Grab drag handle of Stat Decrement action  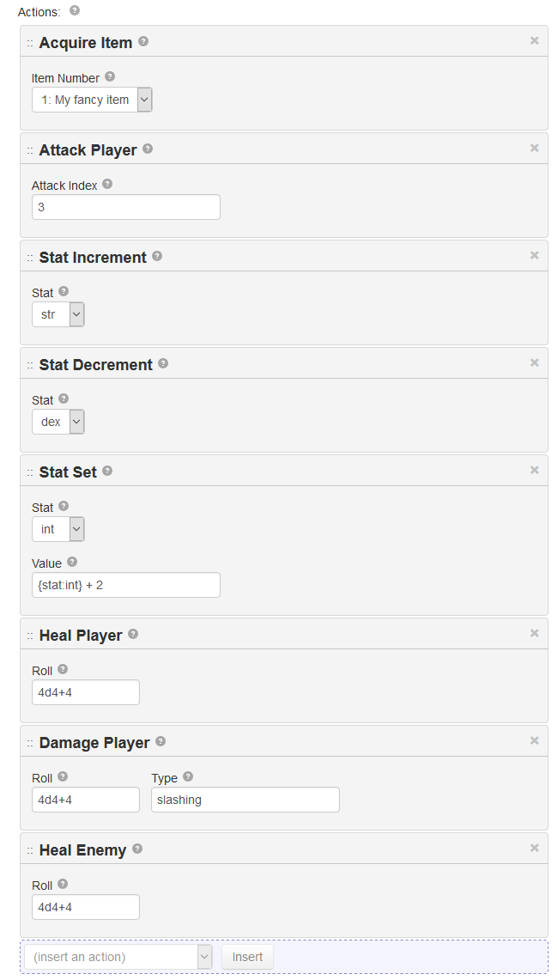click(30, 365)
